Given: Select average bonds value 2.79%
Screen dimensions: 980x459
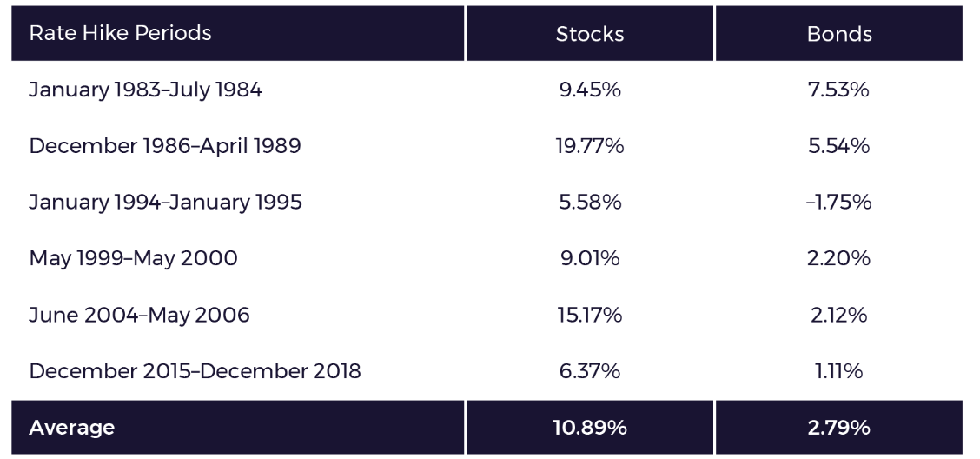Looking at the screenshot, I should (x=838, y=428).
